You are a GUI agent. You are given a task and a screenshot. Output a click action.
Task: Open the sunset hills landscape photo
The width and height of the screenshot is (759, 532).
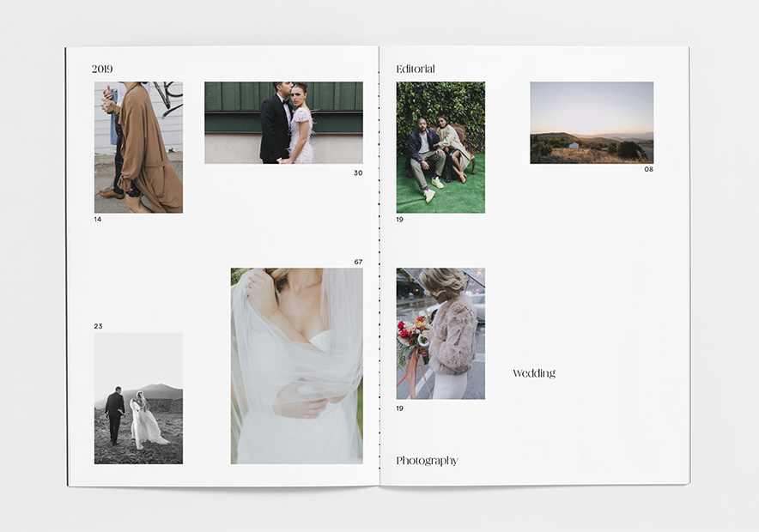pos(592,123)
